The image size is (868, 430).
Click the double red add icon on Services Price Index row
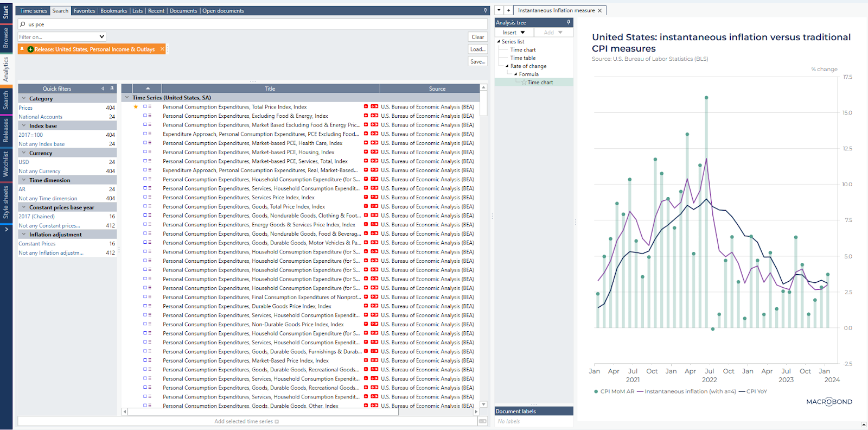[x=374, y=197]
